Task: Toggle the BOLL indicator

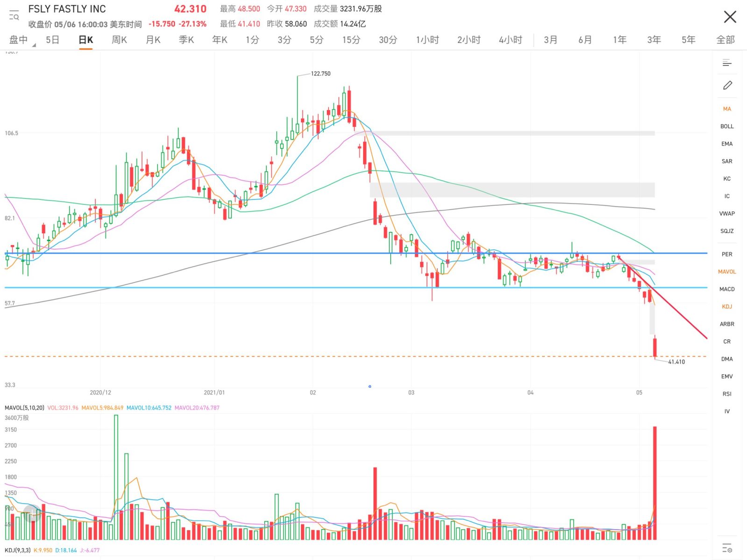Action: [x=727, y=126]
